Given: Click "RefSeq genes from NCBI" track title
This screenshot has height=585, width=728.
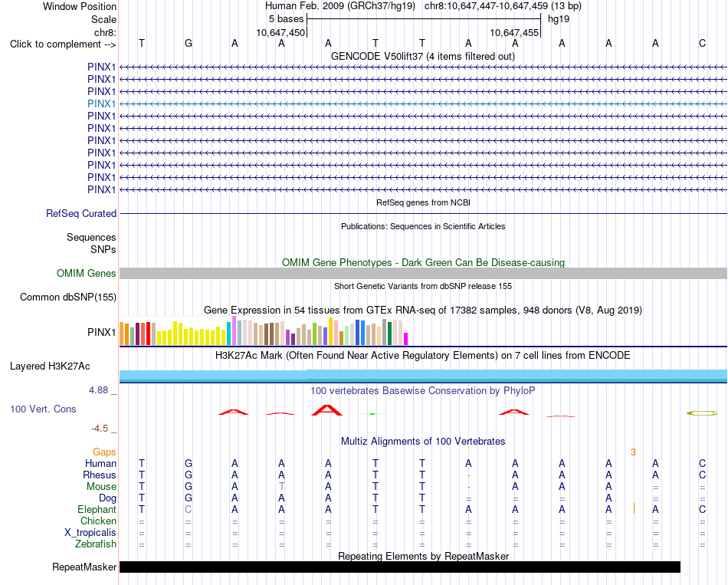Looking at the screenshot, I should [x=423, y=202].
